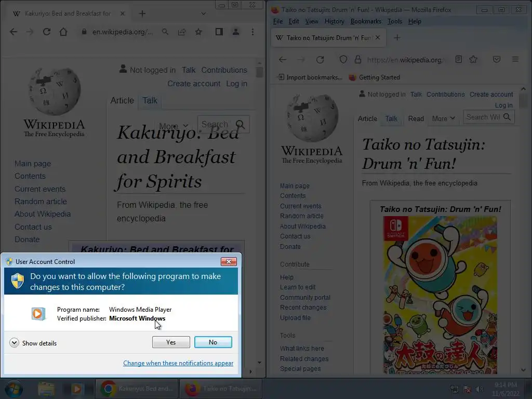This screenshot has height=399, width=532.
Task: Click Yes in User Account Control dialog
Action: pyautogui.click(x=171, y=342)
